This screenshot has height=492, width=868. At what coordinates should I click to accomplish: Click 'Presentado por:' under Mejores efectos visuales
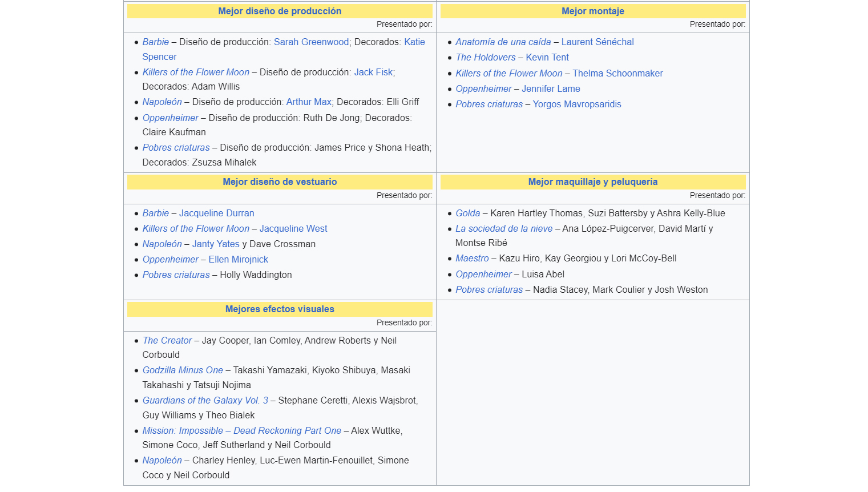tap(404, 322)
